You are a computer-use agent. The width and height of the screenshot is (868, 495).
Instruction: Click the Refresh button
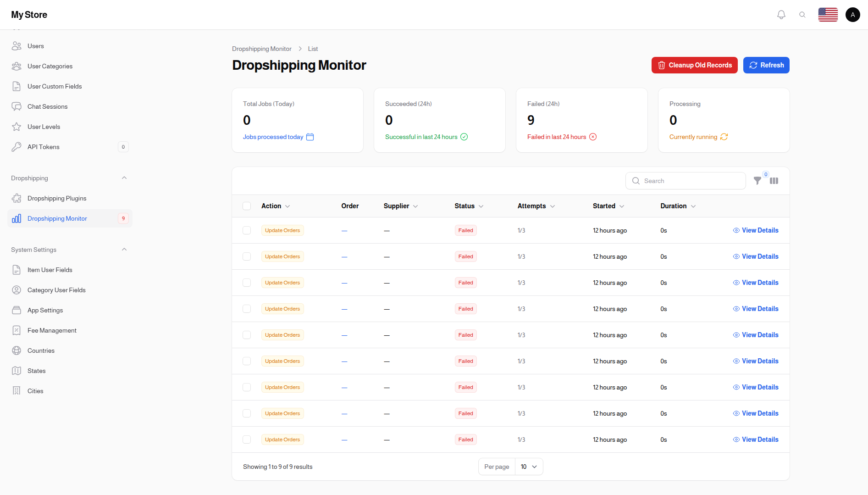[x=766, y=65]
